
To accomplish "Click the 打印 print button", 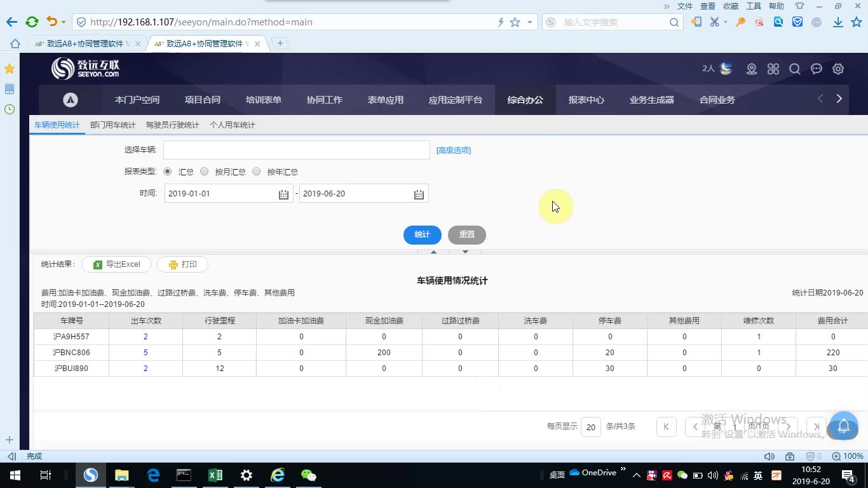I will coord(182,264).
